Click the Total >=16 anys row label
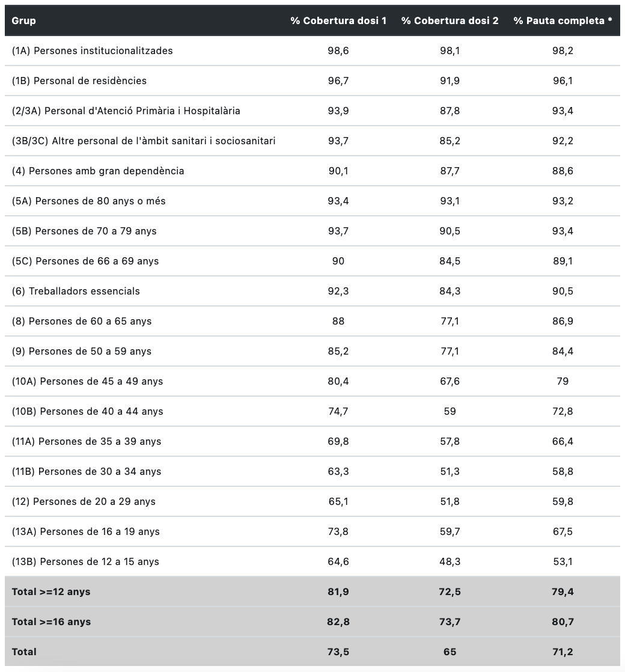625x672 pixels. click(51, 622)
